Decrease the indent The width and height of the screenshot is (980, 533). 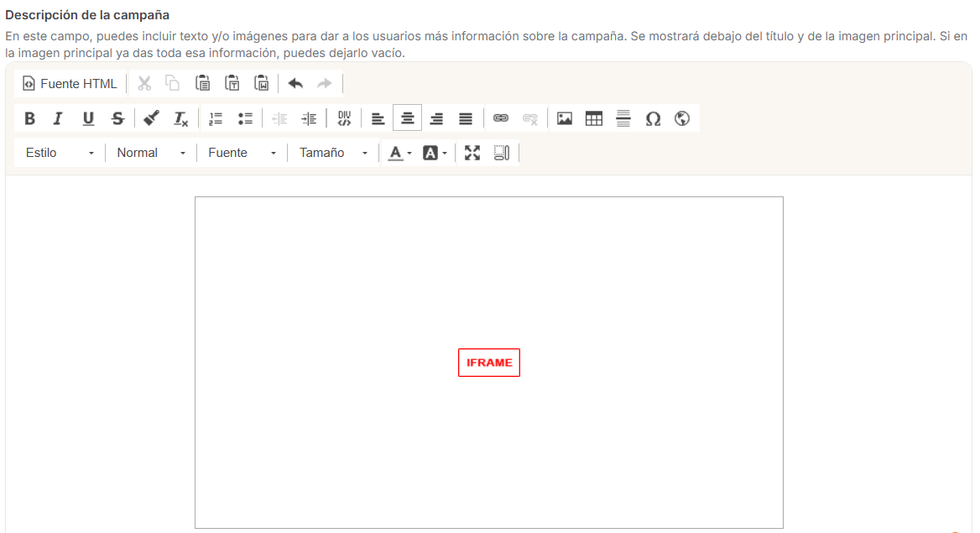279,118
